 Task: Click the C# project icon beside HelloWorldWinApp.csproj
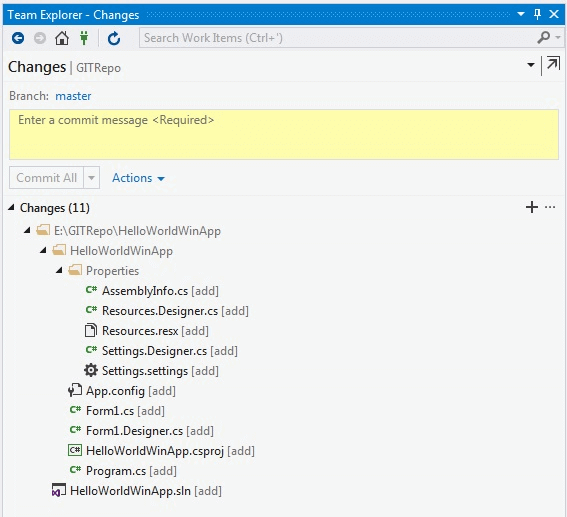tap(75, 450)
